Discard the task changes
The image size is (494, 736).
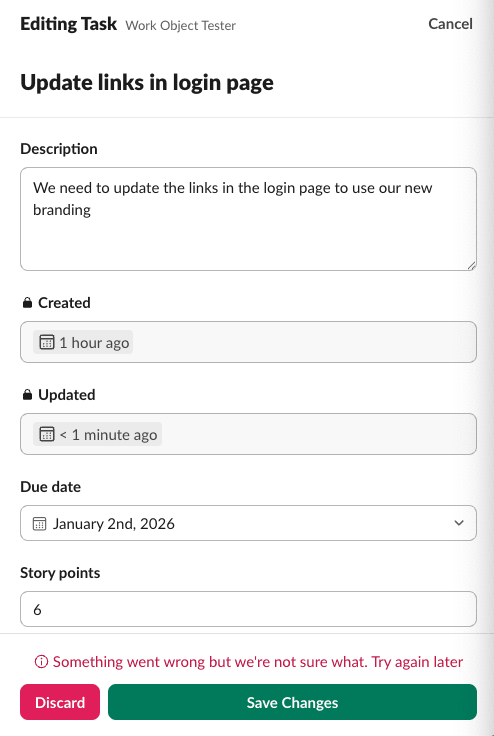pos(60,702)
